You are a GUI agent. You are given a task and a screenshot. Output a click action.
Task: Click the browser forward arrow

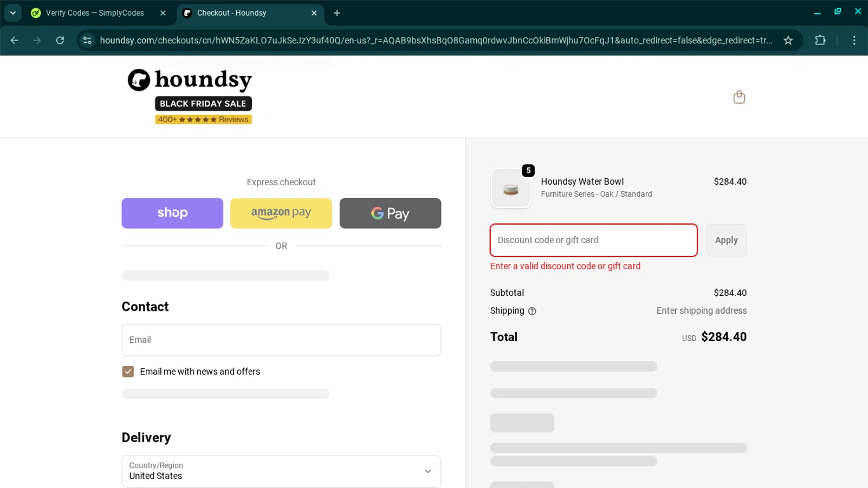pyautogui.click(x=37, y=41)
